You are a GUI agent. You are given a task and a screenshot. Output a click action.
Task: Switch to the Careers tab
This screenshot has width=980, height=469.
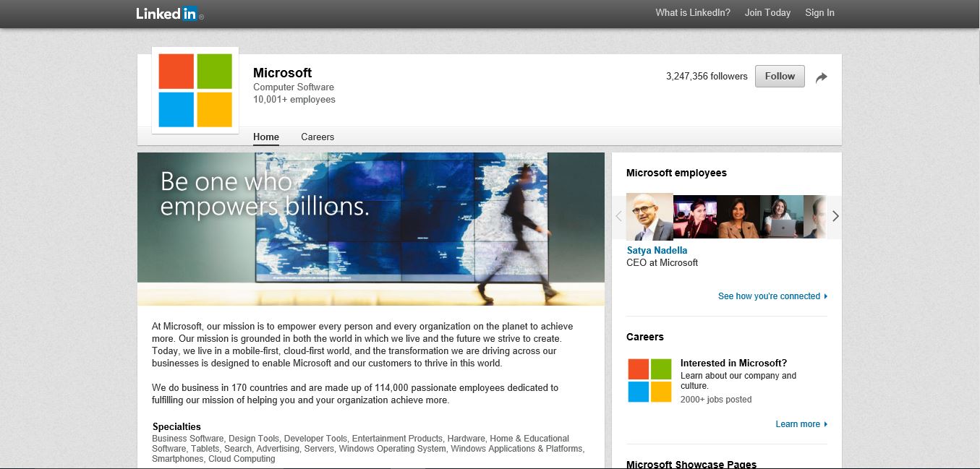point(318,137)
